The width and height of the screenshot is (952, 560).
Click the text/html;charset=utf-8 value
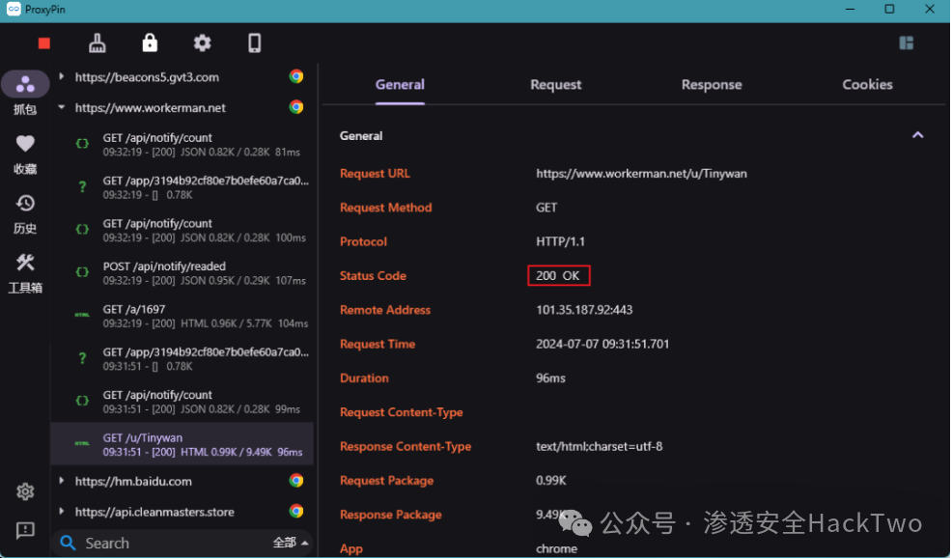coord(600,446)
